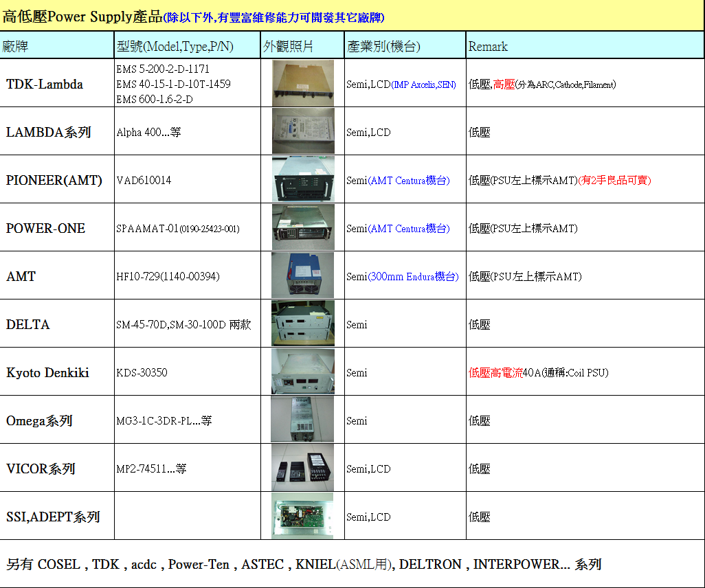
Task: Click the KNIEL(ASML用) text in footer
Action: tap(344, 564)
